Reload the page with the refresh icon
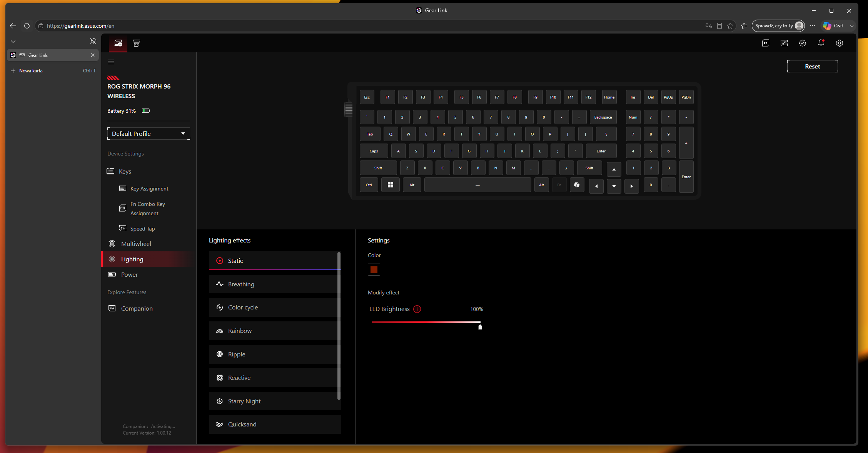The height and width of the screenshot is (453, 868). (27, 26)
